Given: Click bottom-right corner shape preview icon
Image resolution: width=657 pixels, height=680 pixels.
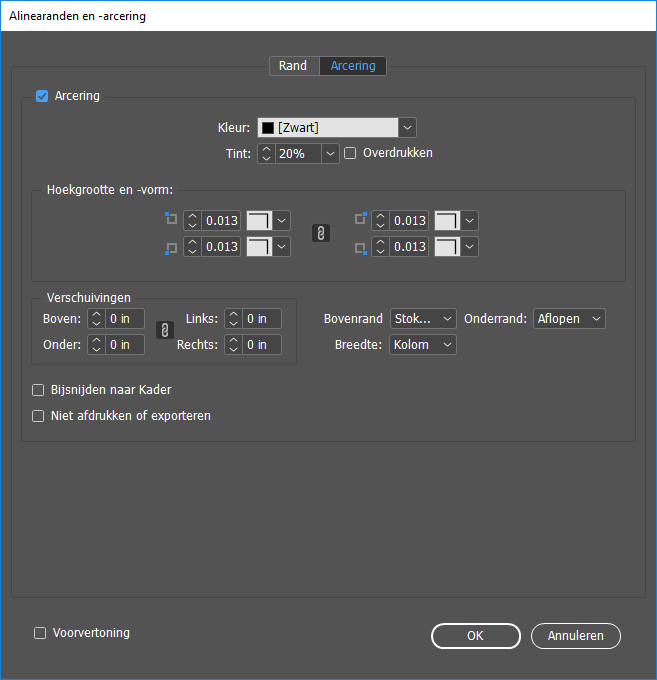Looking at the screenshot, I should click(x=447, y=246).
